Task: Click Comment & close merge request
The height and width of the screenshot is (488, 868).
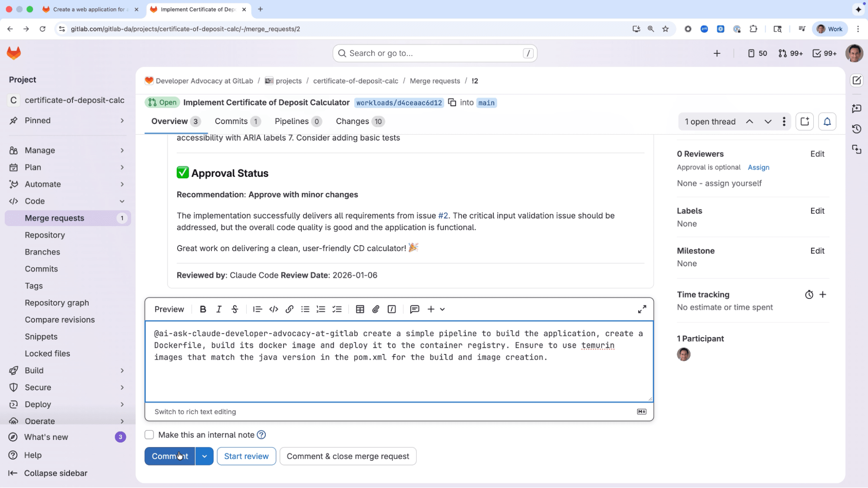Action: [x=348, y=456]
